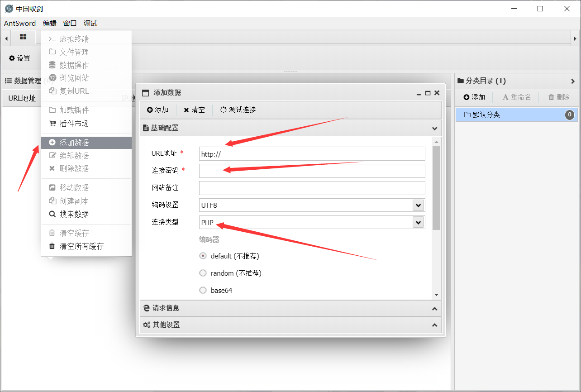Expand the 其他设置 section
The image size is (581, 392).
pos(290,325)
